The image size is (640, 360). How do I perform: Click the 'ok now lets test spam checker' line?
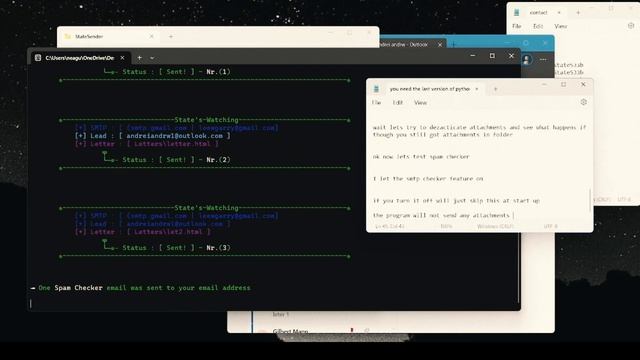[x=421, y=156]
